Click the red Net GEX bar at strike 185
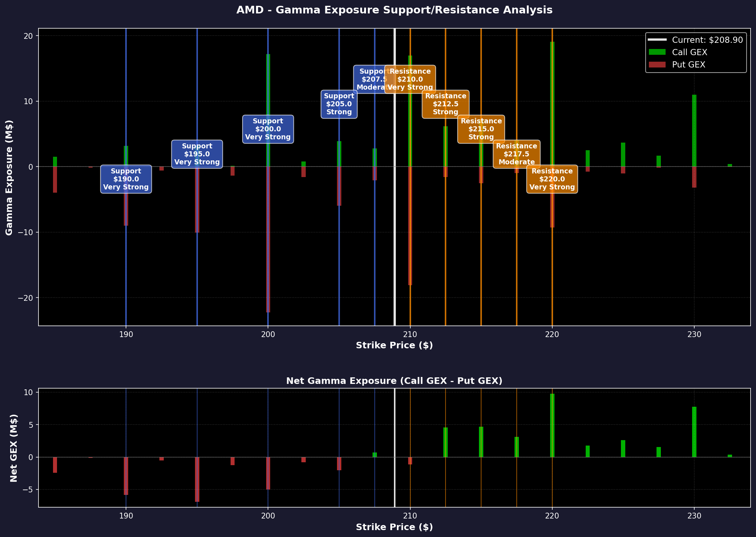This screenshot has height=537, width=756. (55, 465)
